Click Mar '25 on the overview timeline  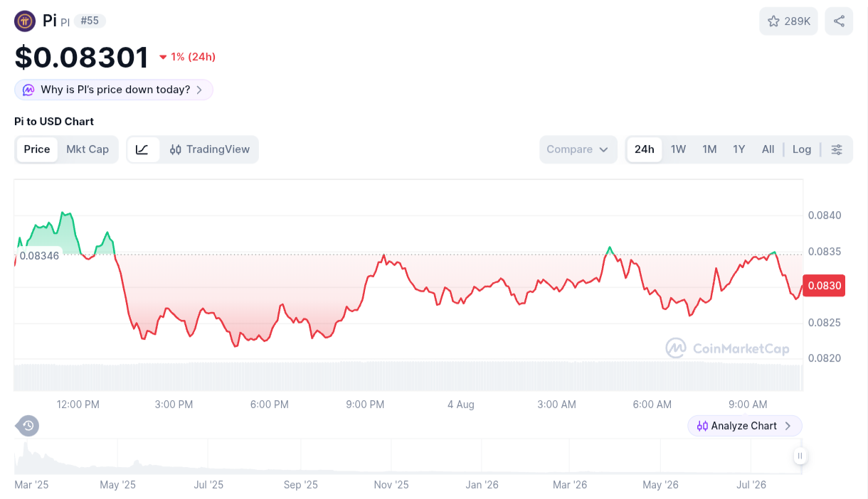pyautogui.click(x=32, y=485)
